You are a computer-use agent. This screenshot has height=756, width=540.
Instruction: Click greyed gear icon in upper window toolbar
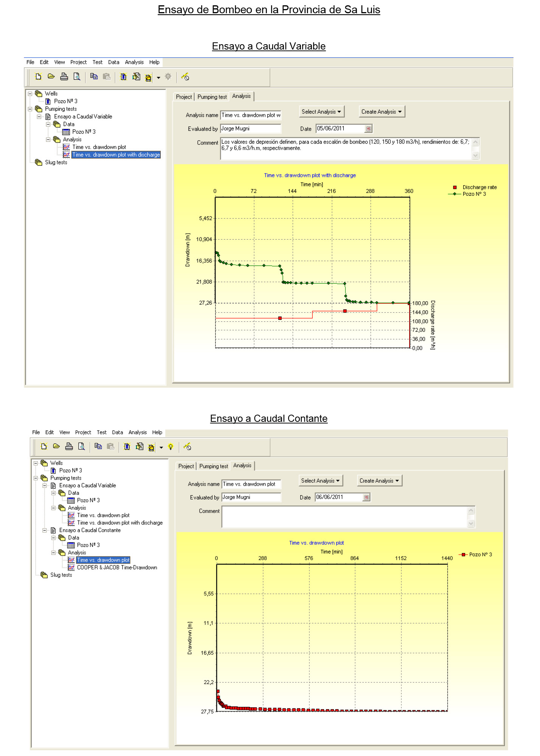[x=168, y=76]
